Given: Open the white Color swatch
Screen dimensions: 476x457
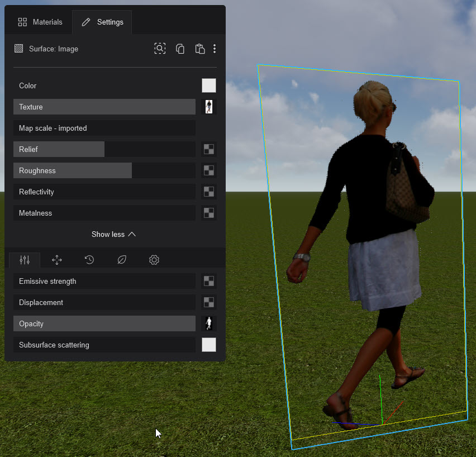Looking at the screenshot, I should coord(208,85).
